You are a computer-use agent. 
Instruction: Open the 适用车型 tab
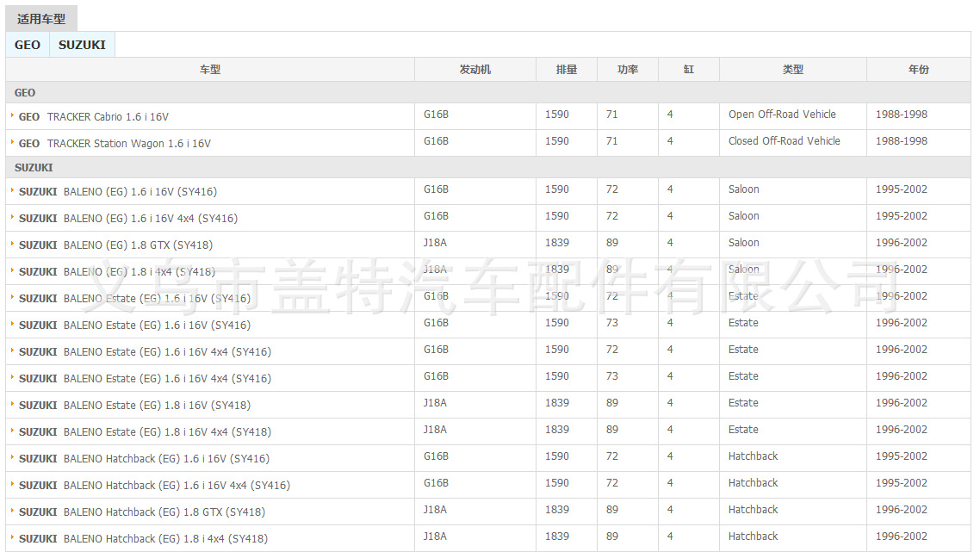click(x=41, y=19)
